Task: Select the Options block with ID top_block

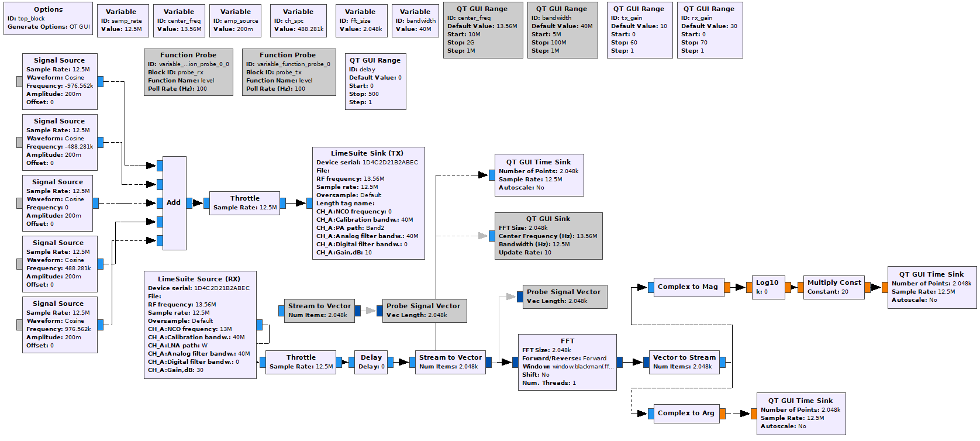Action: click(48, 19)
